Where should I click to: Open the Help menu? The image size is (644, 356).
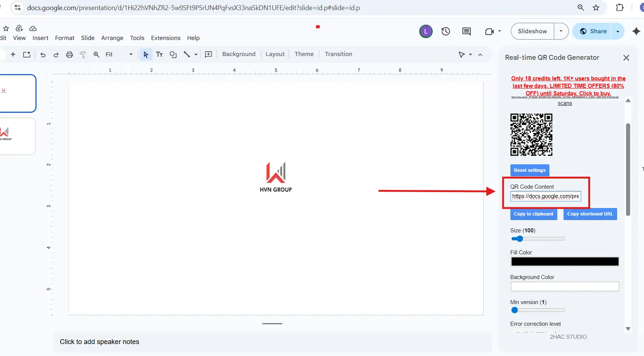(x=193, y=38)
